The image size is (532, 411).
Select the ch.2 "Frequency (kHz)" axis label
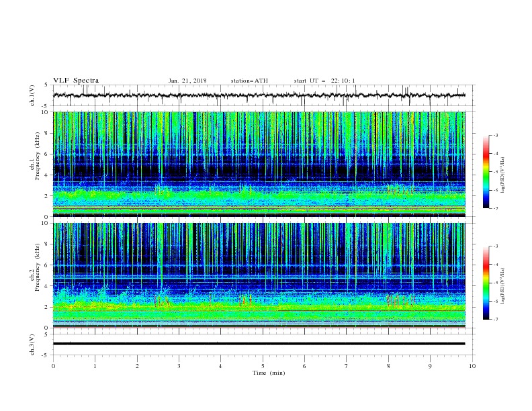[x=38, y=267]
